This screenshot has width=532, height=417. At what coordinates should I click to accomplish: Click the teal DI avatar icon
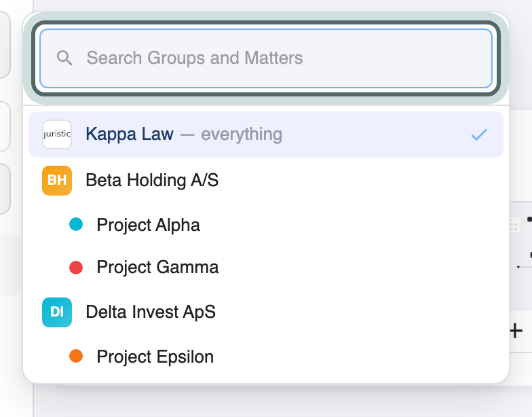pos(57,312)
